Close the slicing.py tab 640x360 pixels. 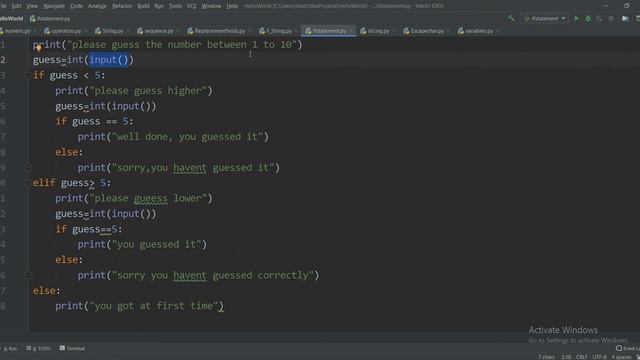point(394,31)
